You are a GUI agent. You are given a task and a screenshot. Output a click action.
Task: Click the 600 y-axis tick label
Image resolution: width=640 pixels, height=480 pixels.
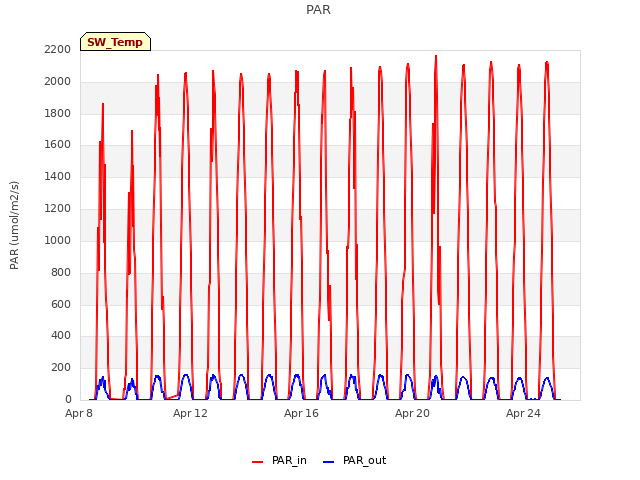[61, 304]
